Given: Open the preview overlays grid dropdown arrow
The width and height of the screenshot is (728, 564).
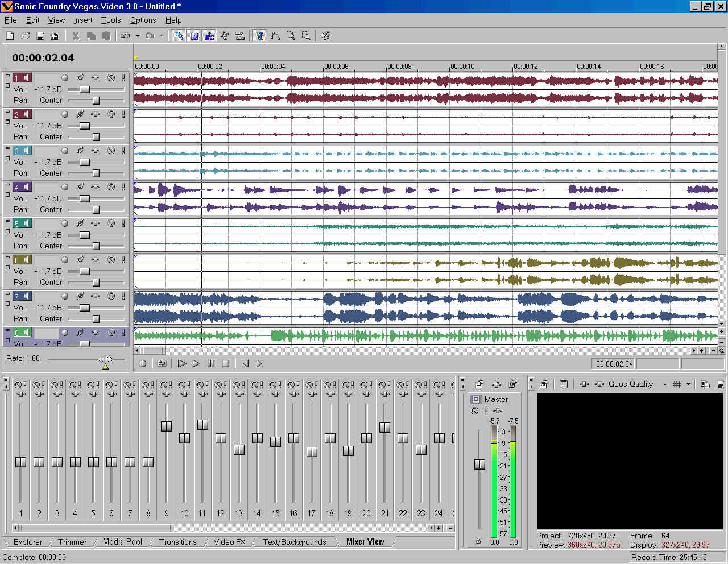Looking at the screenshot, I should [688, 384].
